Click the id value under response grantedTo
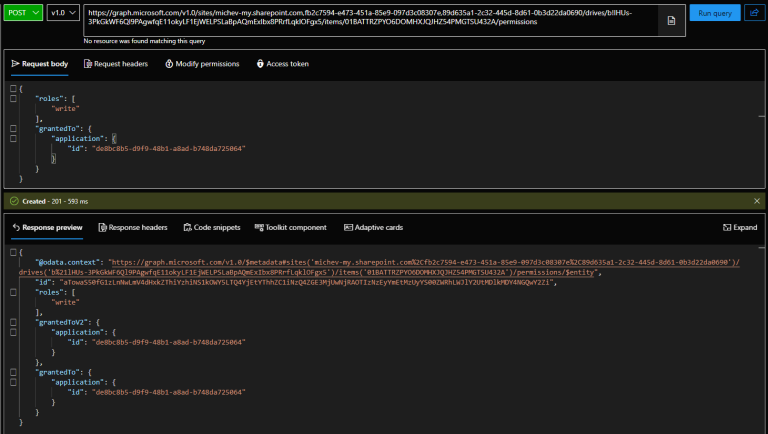Viewport: 768px width, 434px height. [168, 392]
